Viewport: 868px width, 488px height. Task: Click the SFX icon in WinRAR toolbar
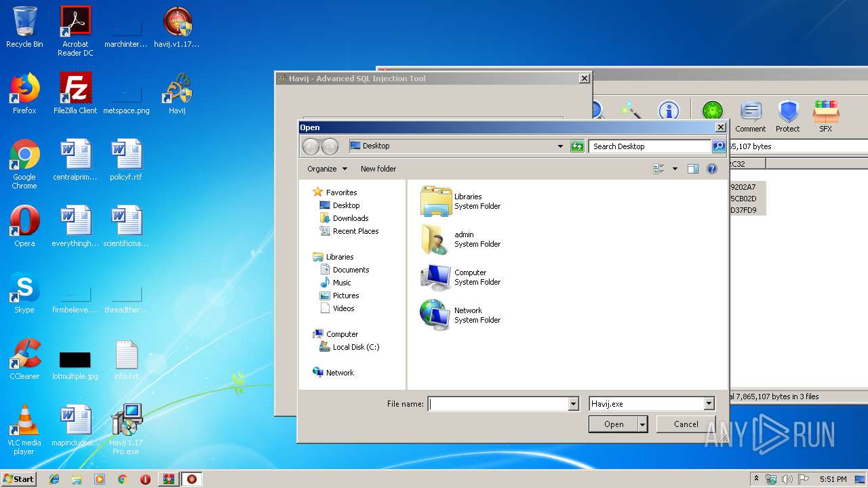pyautogui.click(x=825, y=116)
